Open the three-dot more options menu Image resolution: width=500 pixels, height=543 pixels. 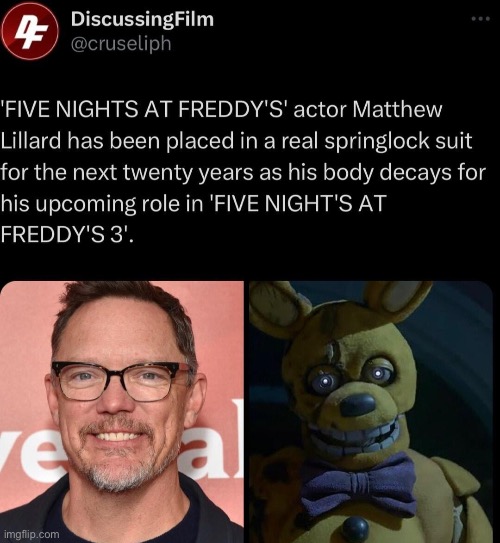point(481,19)
